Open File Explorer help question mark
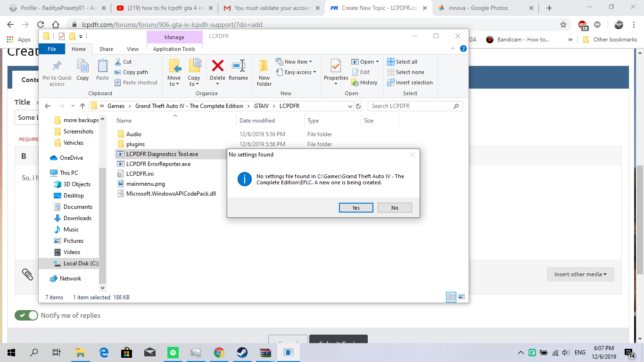The height and width of the screenshot is (362, 644). [463, 49]
